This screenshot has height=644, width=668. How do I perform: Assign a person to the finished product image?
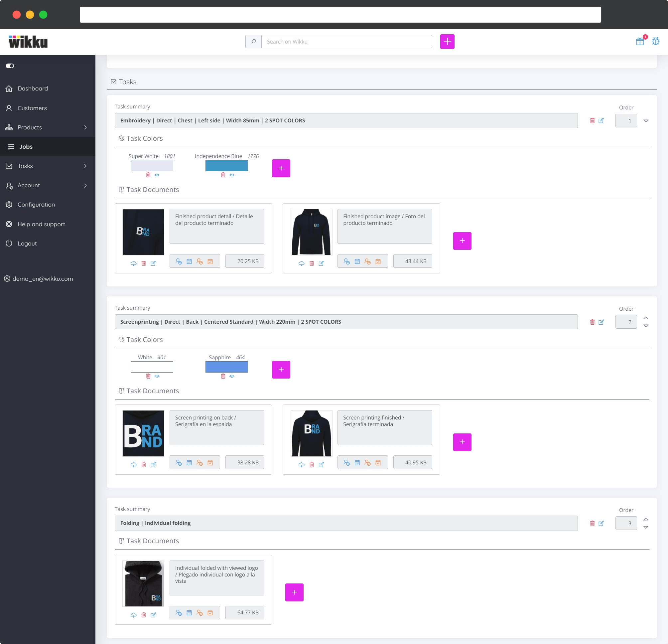pos(347,261)
